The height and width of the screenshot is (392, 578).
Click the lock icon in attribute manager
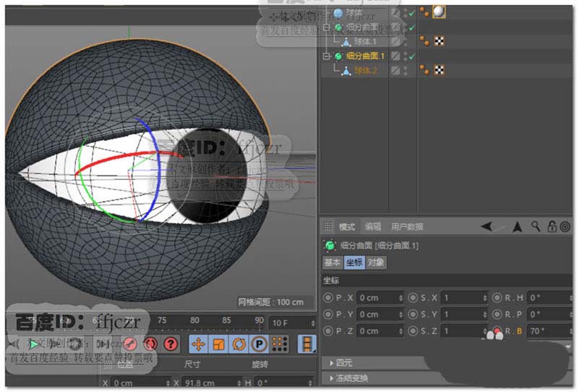pos(551,227)
